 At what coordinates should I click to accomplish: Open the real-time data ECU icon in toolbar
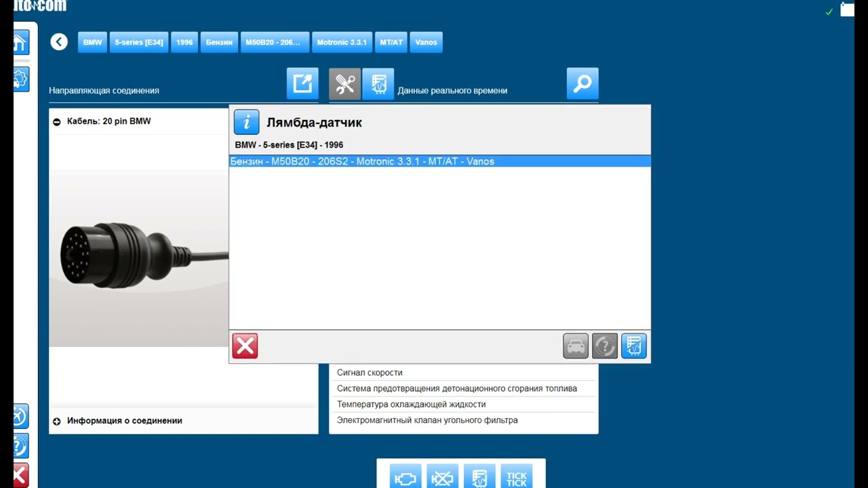point(378,84)
